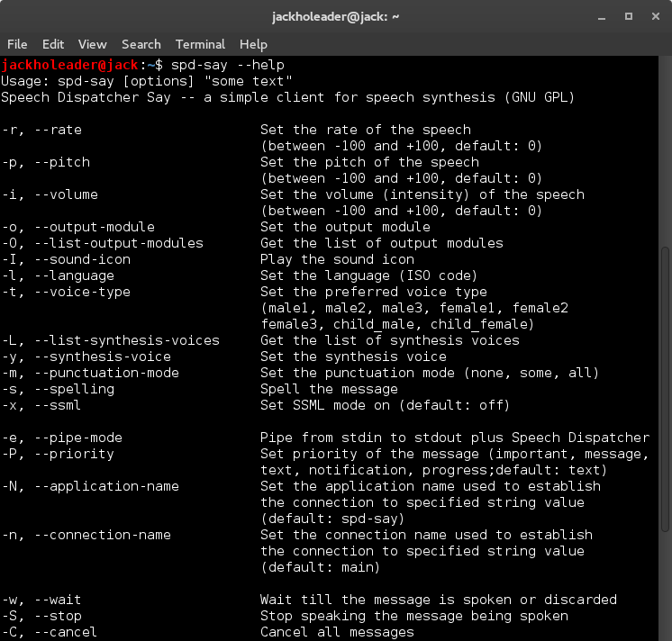The image size is (672, 641).
Task: Maximize the terminal window
Action: click(x=629, y=16)
